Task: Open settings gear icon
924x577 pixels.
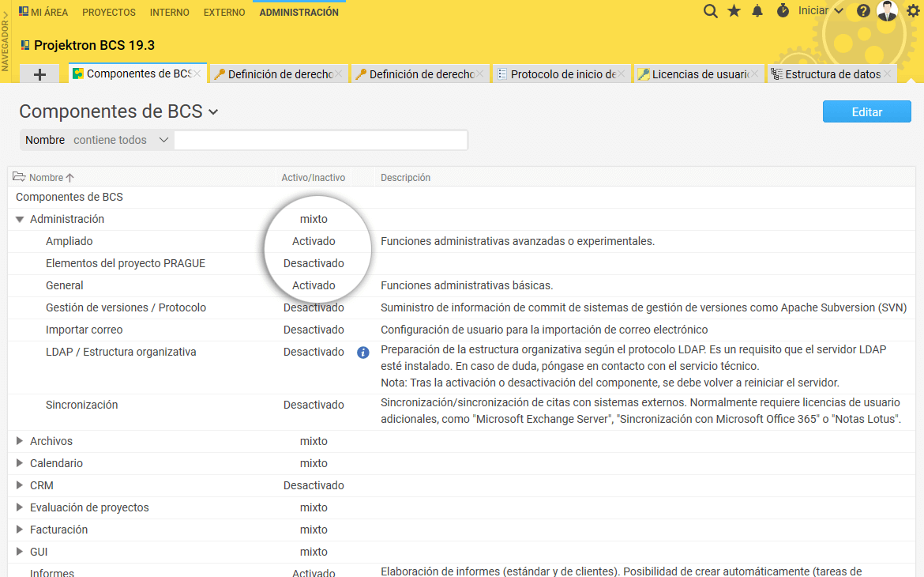Action: coord(913,11)
